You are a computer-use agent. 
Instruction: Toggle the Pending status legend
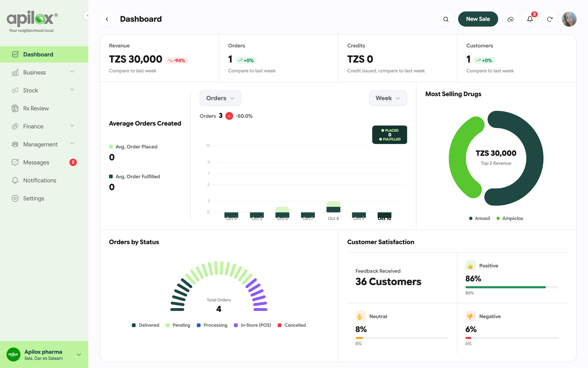pyautogui.click(x=178, y=325)
